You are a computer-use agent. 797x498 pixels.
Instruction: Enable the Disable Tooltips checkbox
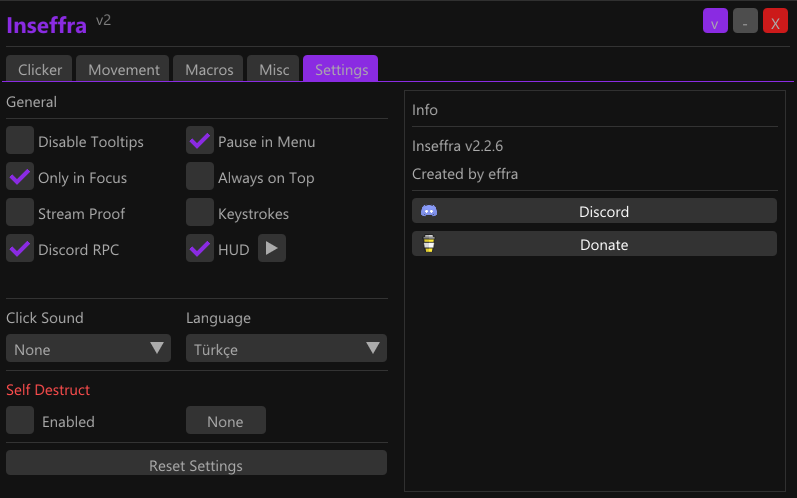point(20,141)
